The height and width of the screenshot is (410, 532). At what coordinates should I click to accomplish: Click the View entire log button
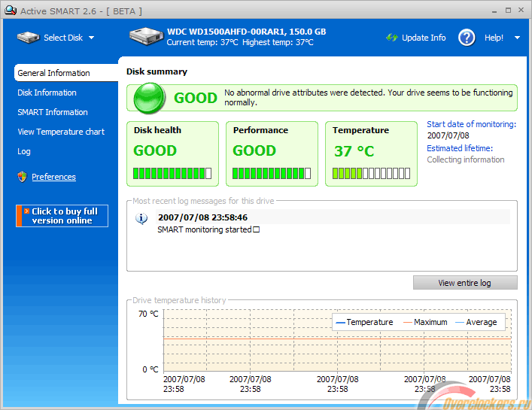tap(465, 283)
